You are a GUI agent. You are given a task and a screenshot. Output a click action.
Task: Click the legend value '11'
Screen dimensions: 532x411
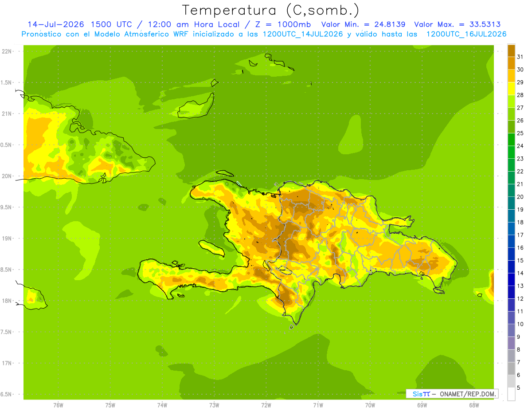coord(520,311)
